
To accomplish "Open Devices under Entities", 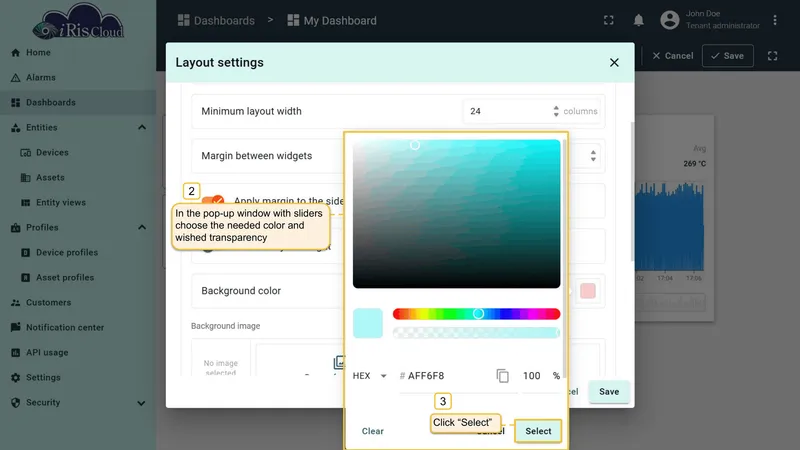I will 52,153.
